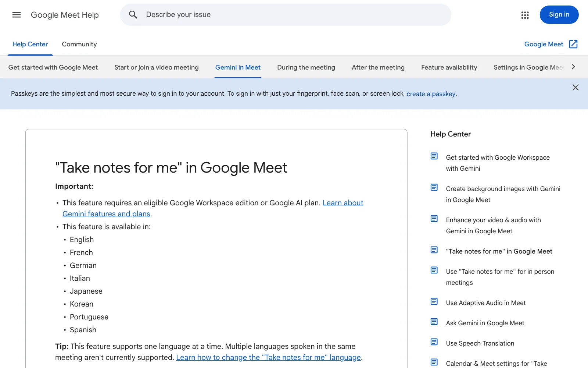Open Settings in Google Meet topic

pos(528,67)
